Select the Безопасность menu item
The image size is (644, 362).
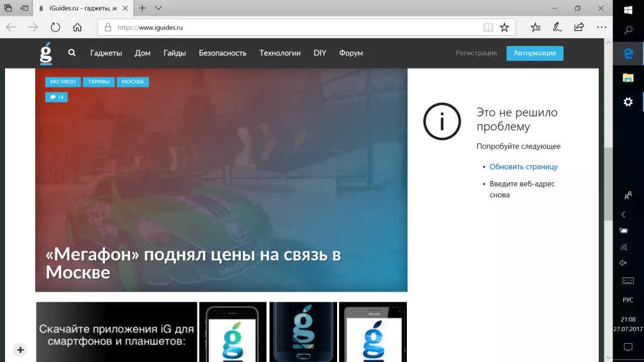[x=221, y=53]
